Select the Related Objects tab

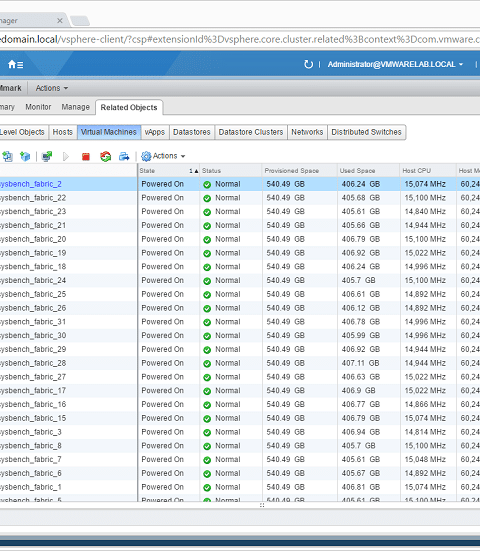[129, 107]
